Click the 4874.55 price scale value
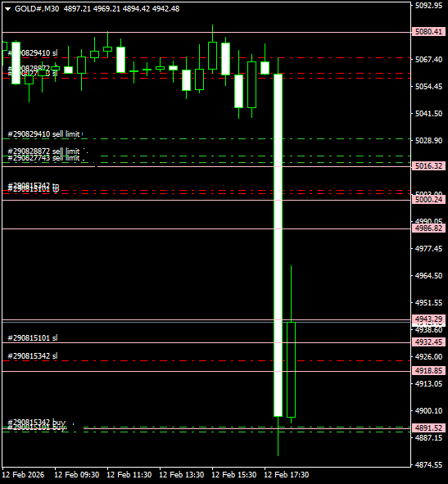 428,465
